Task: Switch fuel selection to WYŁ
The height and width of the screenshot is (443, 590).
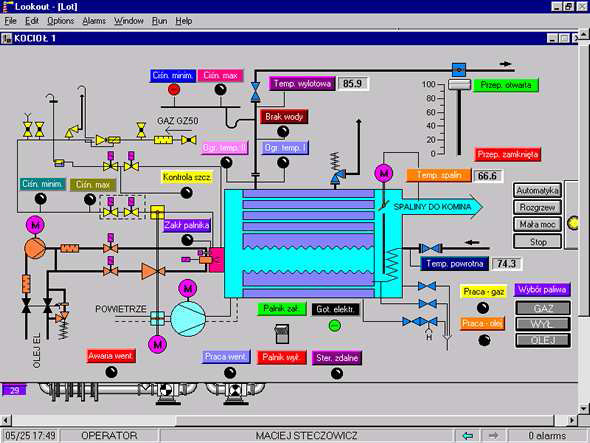Action: point(543,324)
